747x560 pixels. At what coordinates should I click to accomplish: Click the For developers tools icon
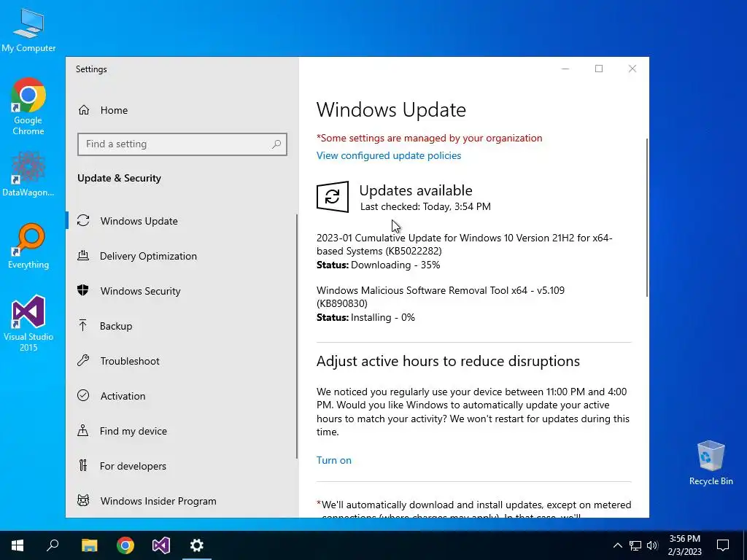coord(83,465)
